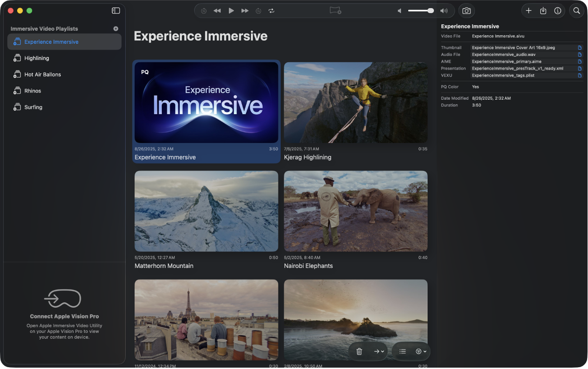Add a new playlist with the plus icon
Viewport: 588px width, 369px height.
point(115,28)
